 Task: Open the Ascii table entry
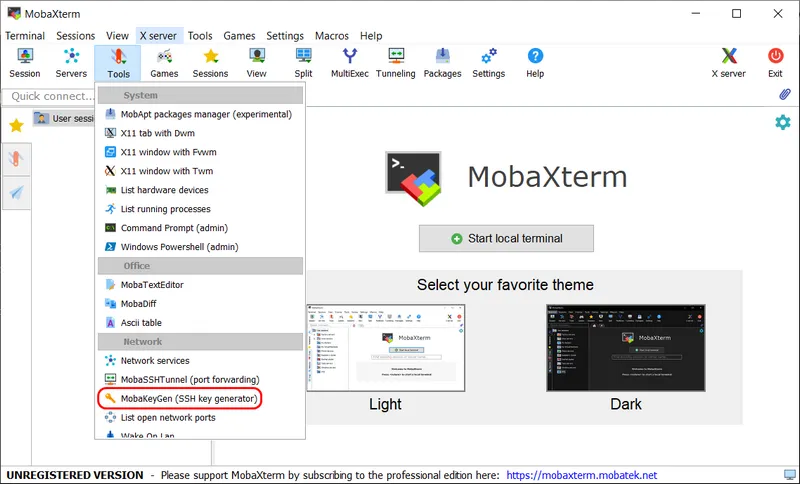[200, 322]
